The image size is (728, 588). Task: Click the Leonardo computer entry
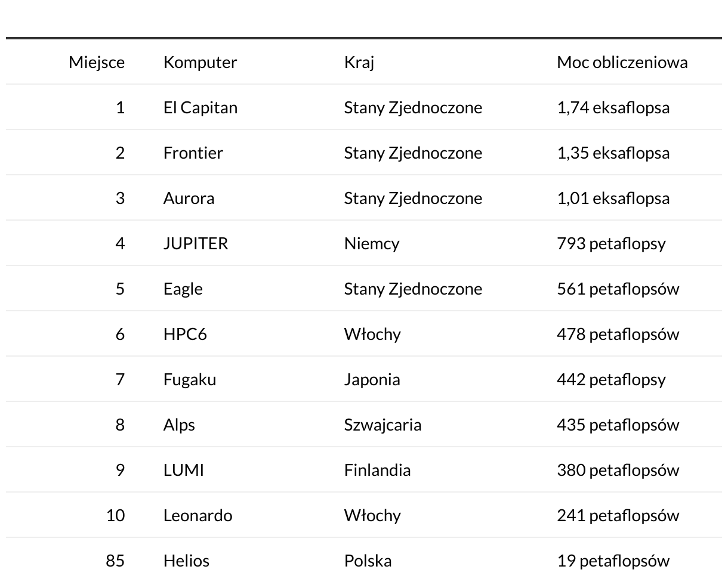198,515
